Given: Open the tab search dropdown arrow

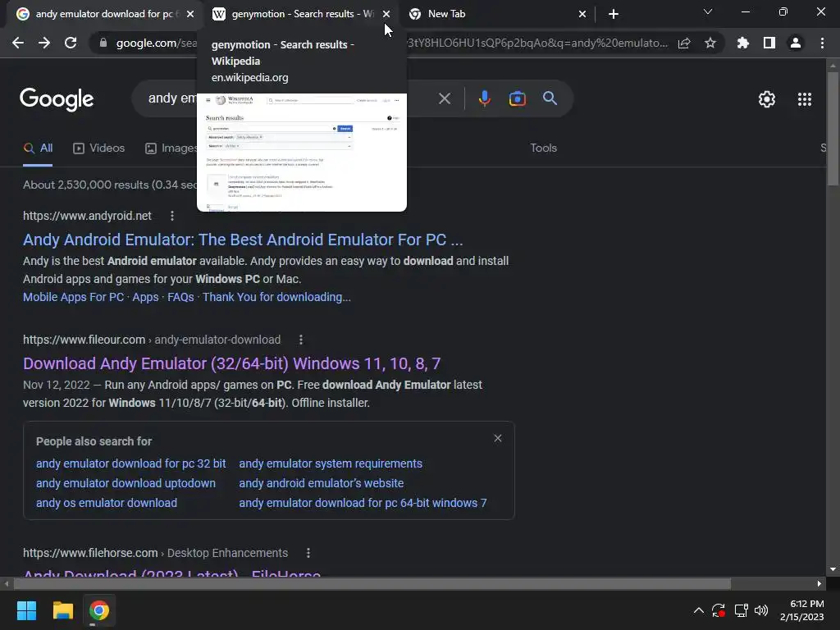Looking at the screenshot, I should point(708,11).
